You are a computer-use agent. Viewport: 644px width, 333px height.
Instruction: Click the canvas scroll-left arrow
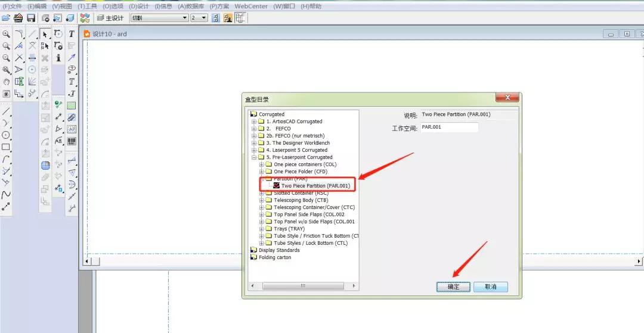87,261
